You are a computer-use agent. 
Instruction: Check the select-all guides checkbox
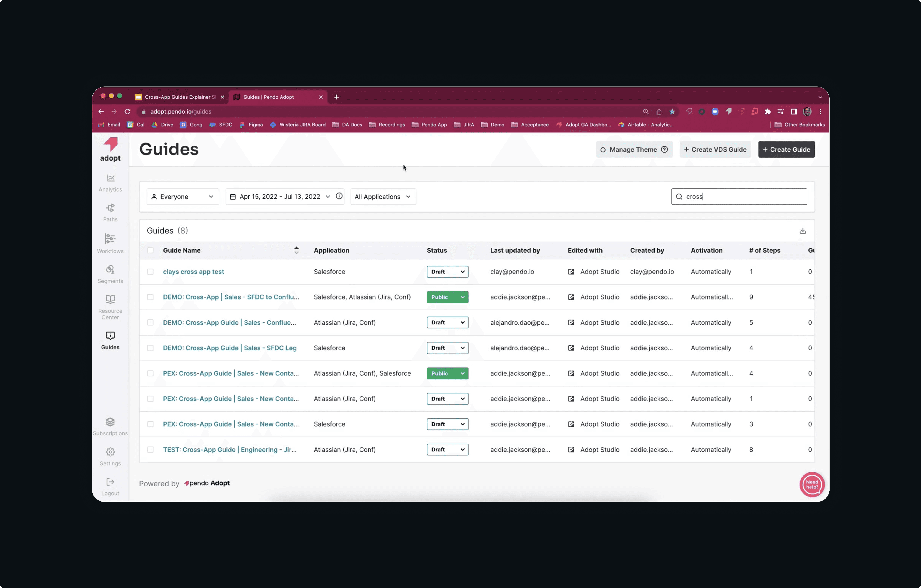(x=150, y=250)
